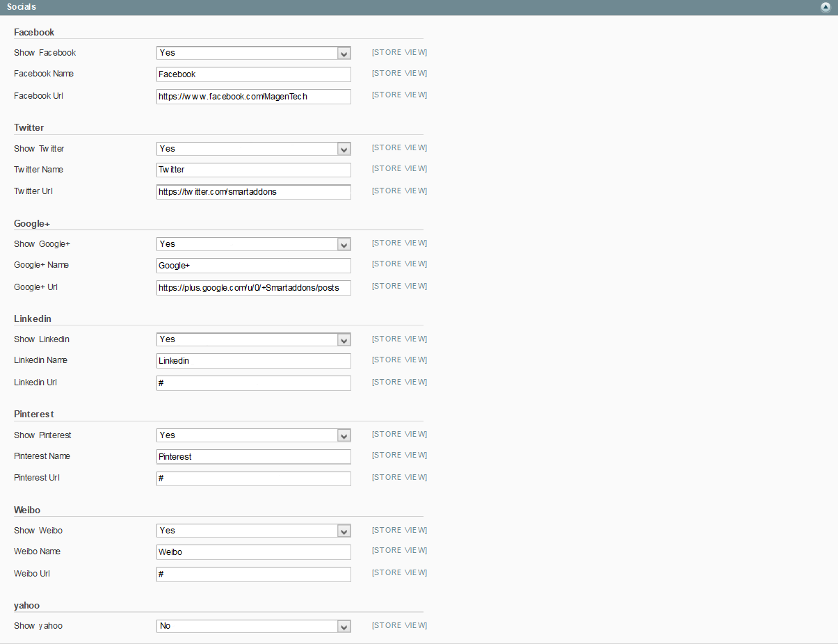Edit the Weibo Url field
Image resolution: width=838 pixels, height=644 pixels.
(254, 574)
